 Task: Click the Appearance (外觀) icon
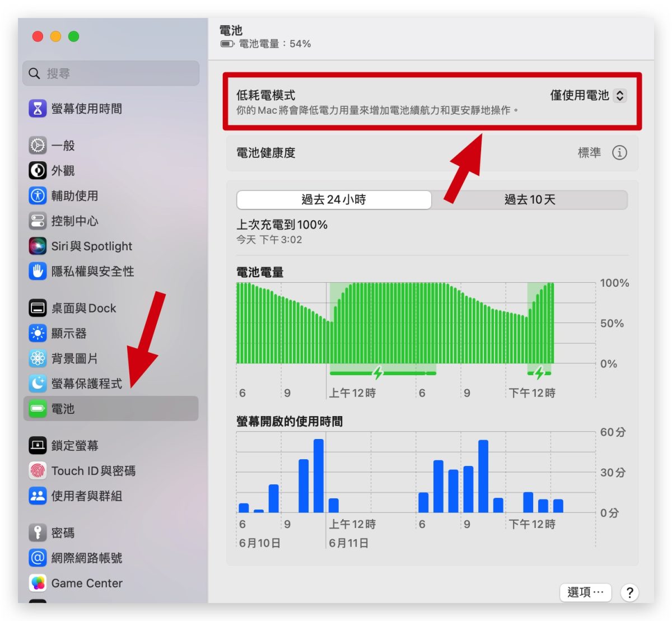click(38, 170)
